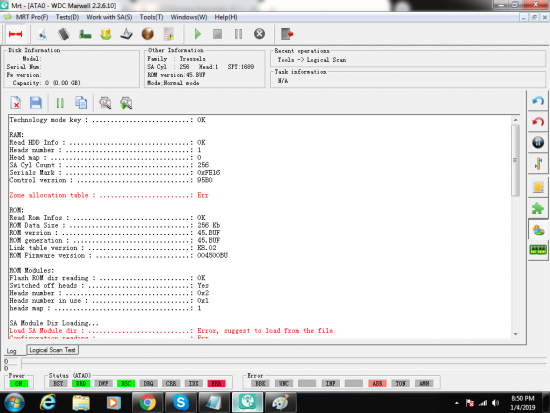Clear the log with red X document icon

point(15,103)
